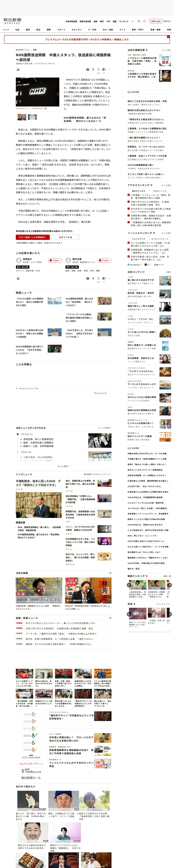Follow author 滝沢文那 button
Viewport: 174px width, 868px height.
click(x=105, y=260)
